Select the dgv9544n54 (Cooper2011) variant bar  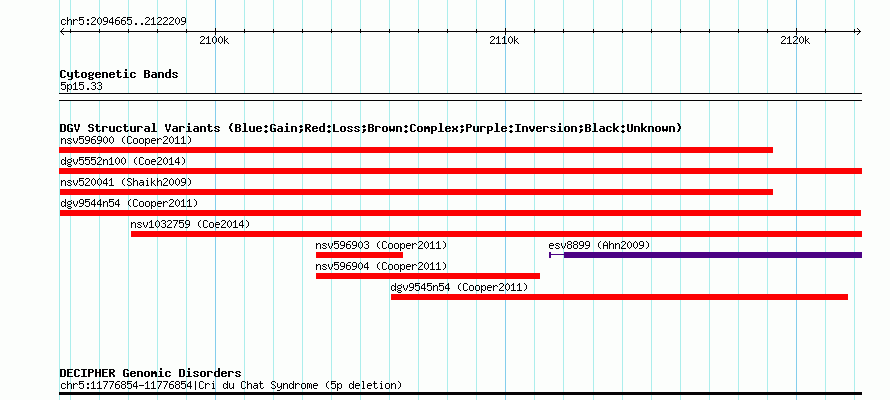pos(460,213)
